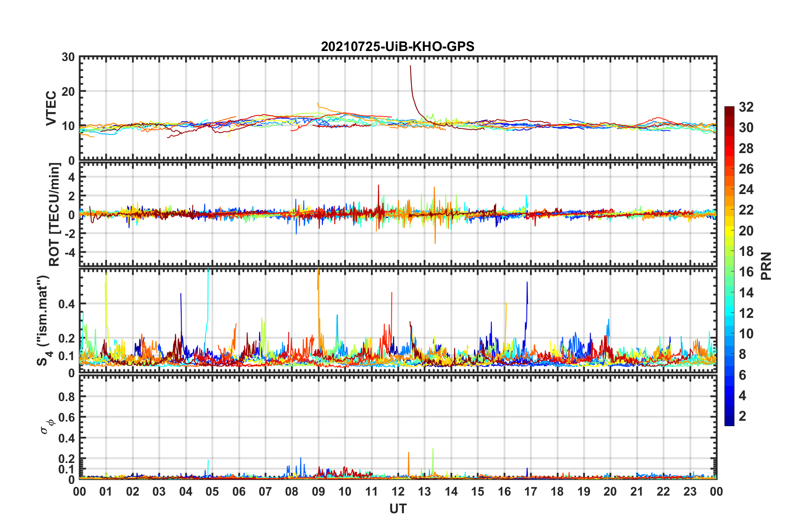Click x-axis tick label 10
796x532 pixels.
pyautogui.click(x=345, y=491)
